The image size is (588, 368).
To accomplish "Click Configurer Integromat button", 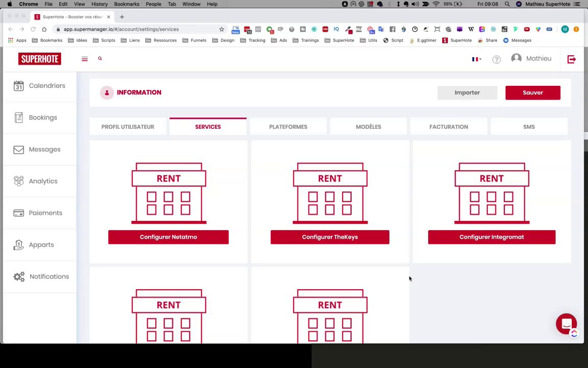I will 492,237.
